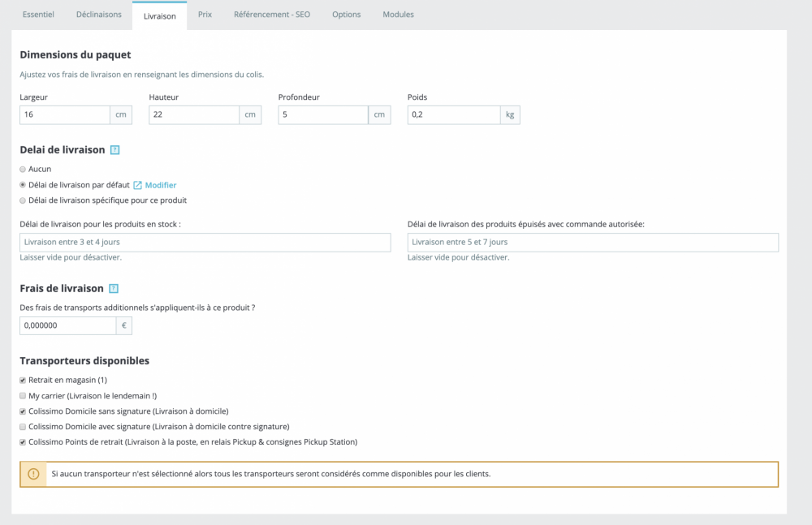Screen dimensions: 812x525
Task: Go to the Prix tab
Action: [x=205, y=15]
